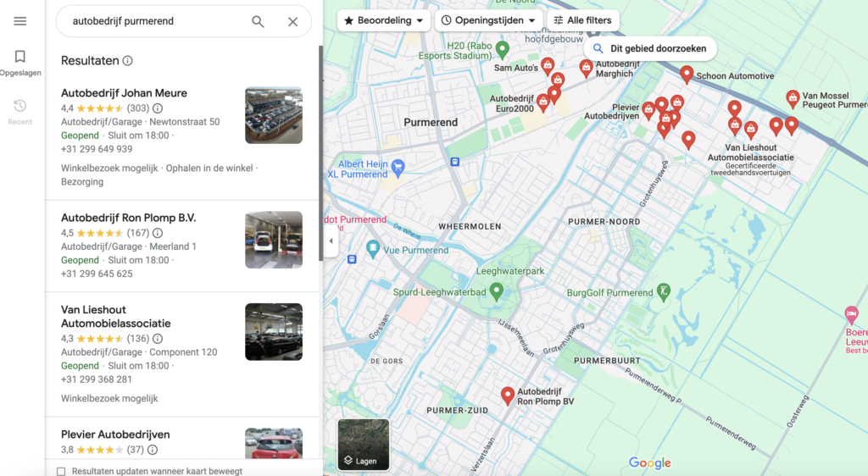Image resolution: width=868 pixels, height=476 pixels.
Task: Clear the search with the X icon
Action: coord(292,21)
